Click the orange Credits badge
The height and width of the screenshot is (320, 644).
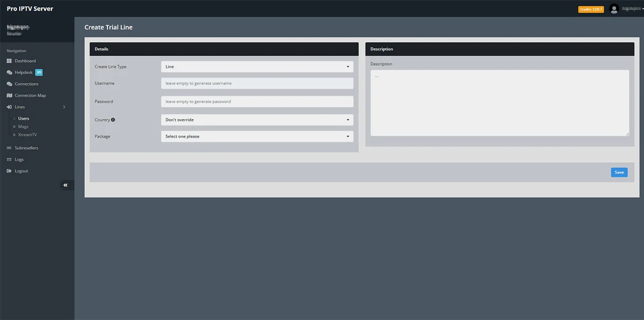(x=591, y=9)
